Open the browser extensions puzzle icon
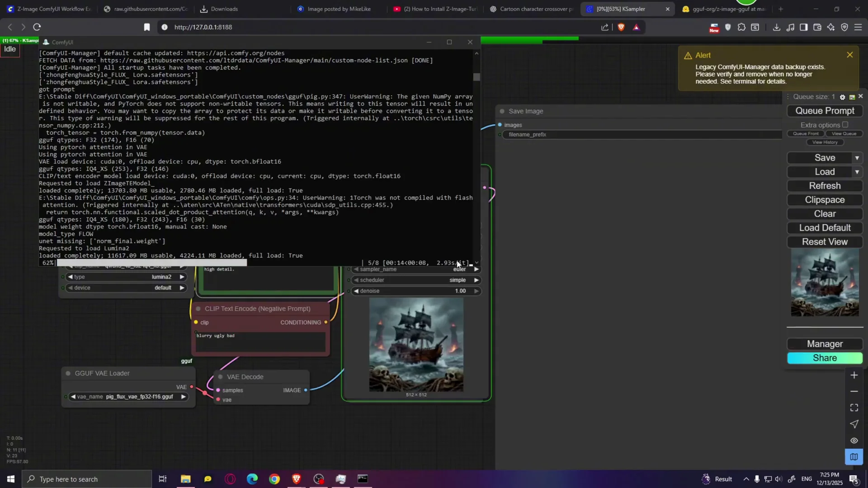Screen dimensions: 868x488 (x=741, y=27)
